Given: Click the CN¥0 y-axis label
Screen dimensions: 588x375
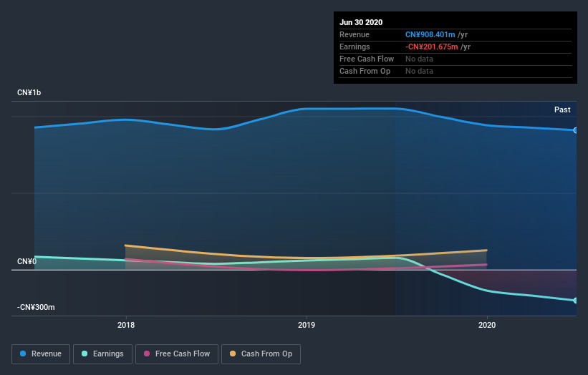Looking at the screenshot, I should [26, 261].
